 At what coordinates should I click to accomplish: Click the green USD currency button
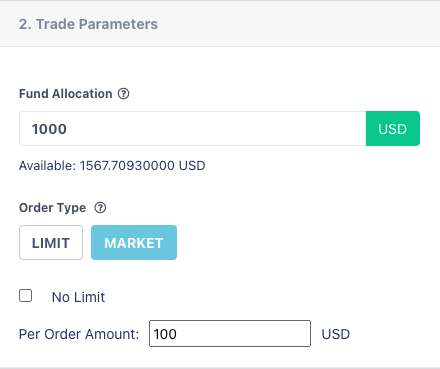pos(393,129)
